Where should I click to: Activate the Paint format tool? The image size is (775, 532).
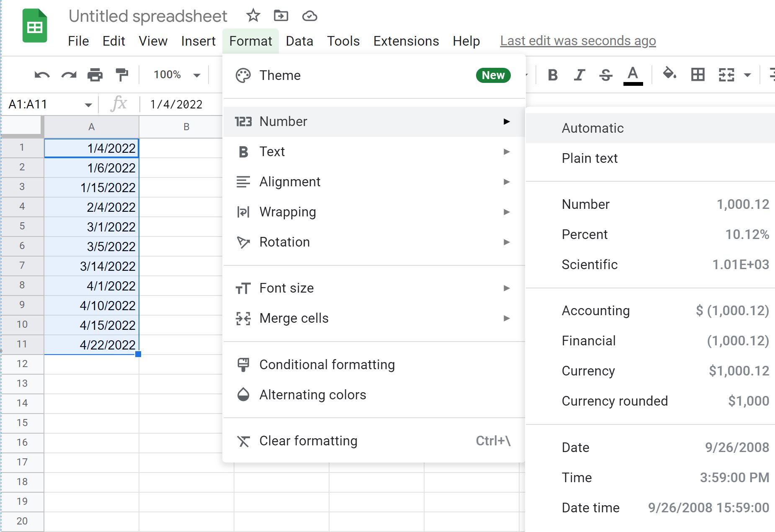[122, 75]
